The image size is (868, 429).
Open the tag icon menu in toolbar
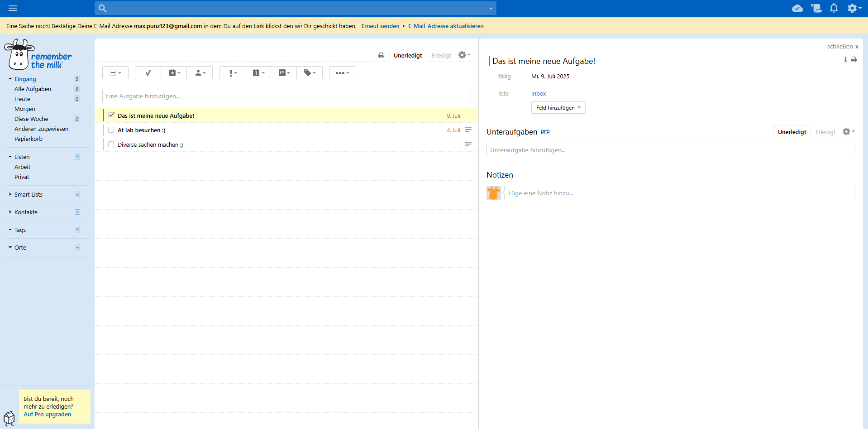coord(310,73)
